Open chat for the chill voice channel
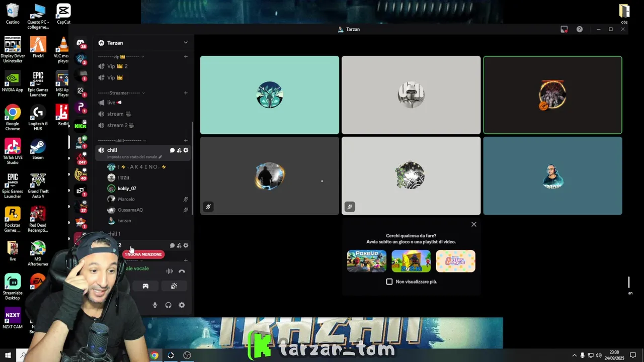The height and width of the screenshot is (362, 644). point(172,150)
